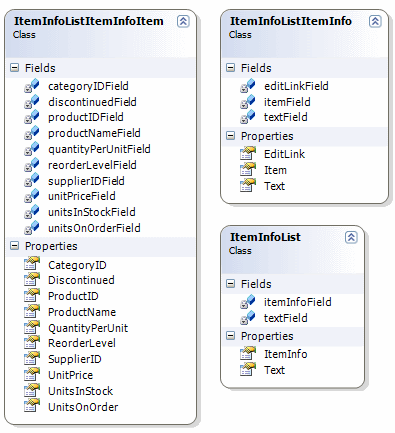Click the reorderLevelField field icon

point(32,165)
